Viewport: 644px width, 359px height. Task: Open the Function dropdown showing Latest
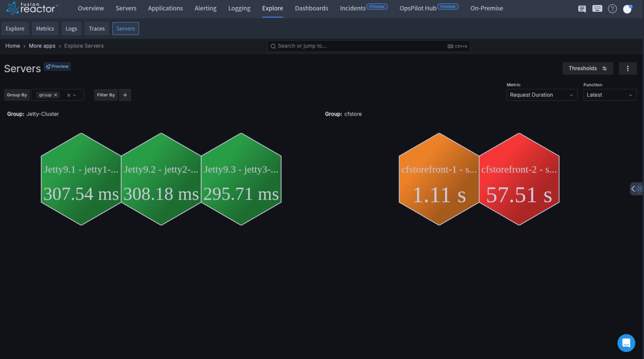point(610,95)
